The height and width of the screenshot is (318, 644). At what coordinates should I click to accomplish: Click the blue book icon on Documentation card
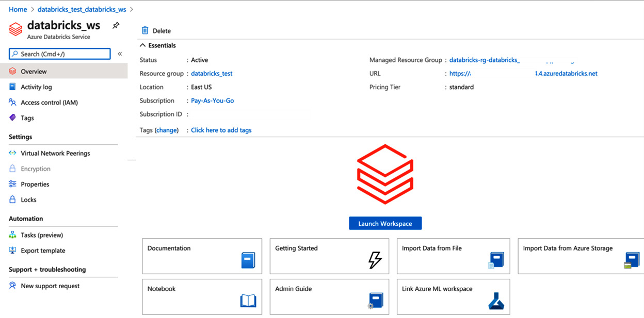[x=248, y=260]
